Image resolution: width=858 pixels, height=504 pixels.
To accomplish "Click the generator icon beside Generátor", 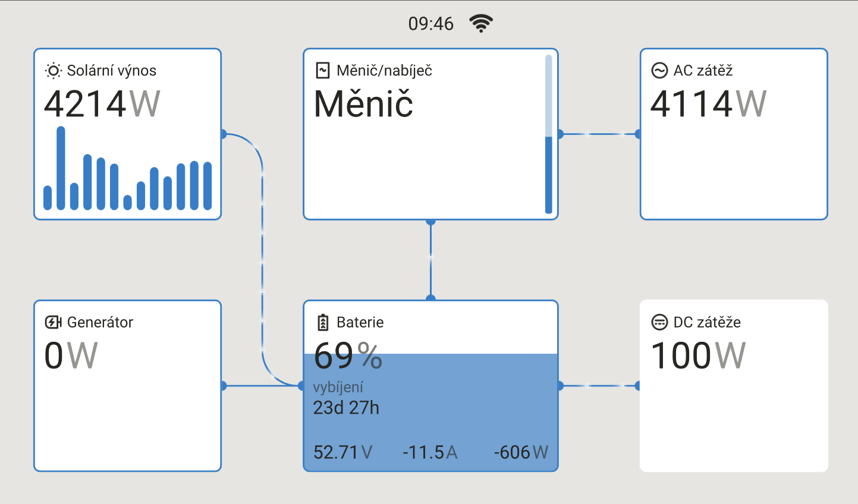I will [x=54, y=322].
